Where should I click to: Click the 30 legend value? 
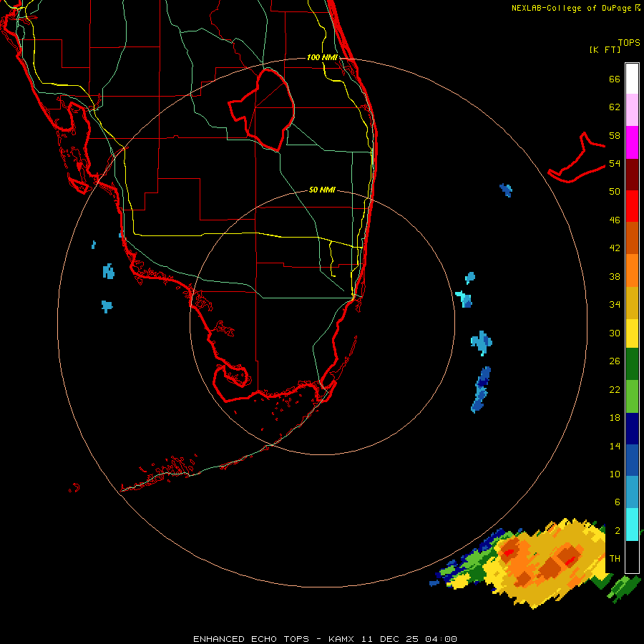tap(615, 333)
